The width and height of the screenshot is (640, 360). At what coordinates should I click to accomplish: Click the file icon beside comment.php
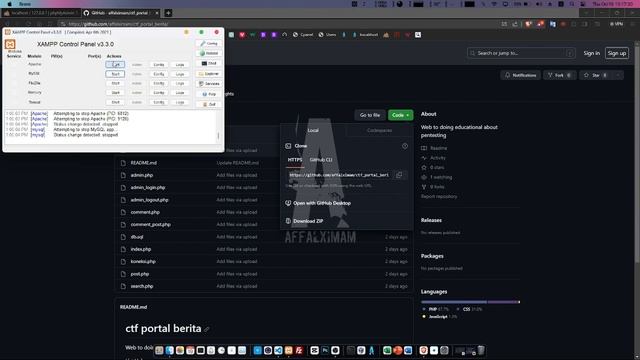123,212
